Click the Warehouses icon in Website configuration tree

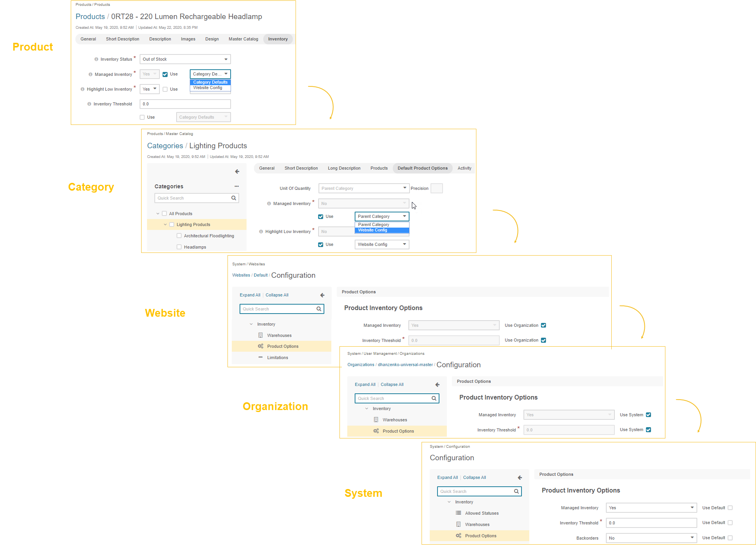[x=261, y=335]
